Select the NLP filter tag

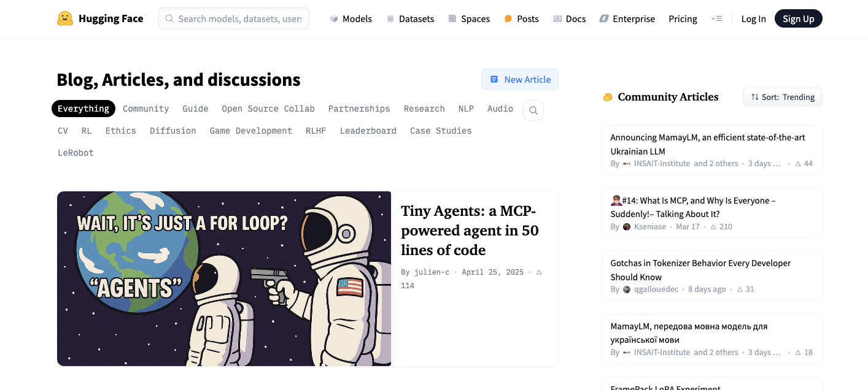[466, 109]
